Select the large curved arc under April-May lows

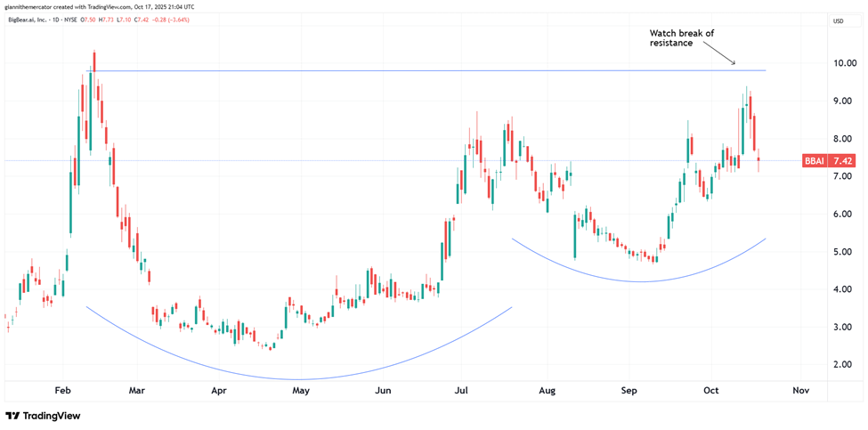click(x=298, y=378)
